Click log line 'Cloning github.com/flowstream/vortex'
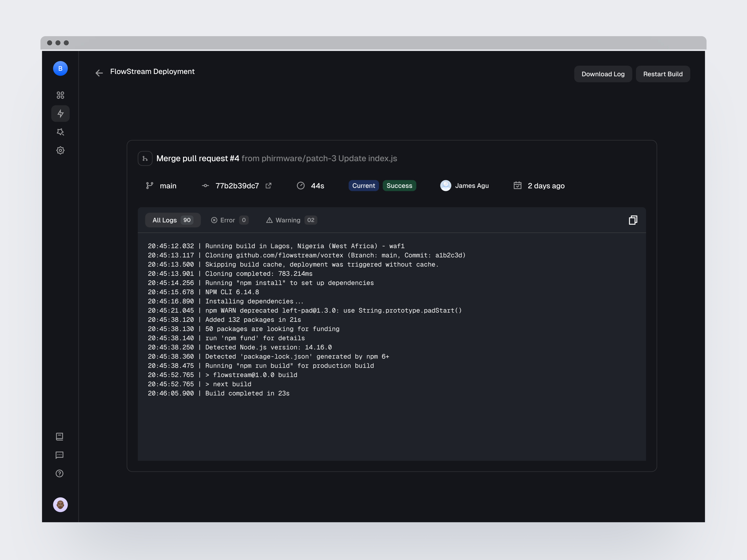 tap(307, 255)
